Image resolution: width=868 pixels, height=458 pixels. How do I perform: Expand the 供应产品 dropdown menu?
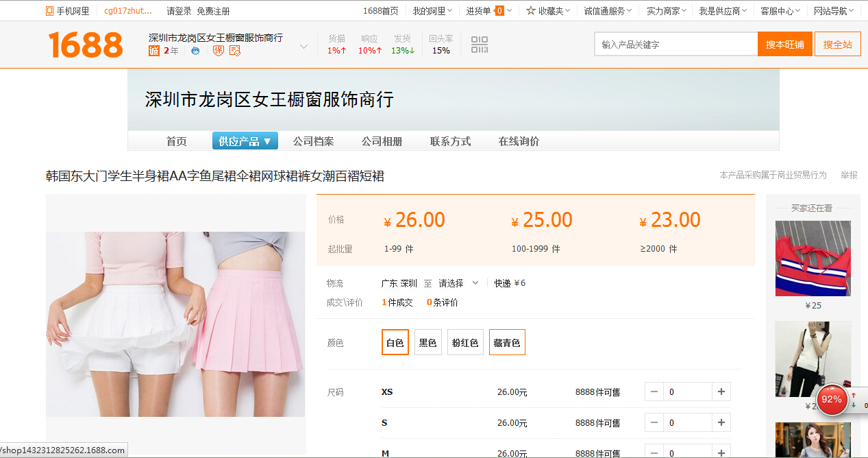point(245,141)
